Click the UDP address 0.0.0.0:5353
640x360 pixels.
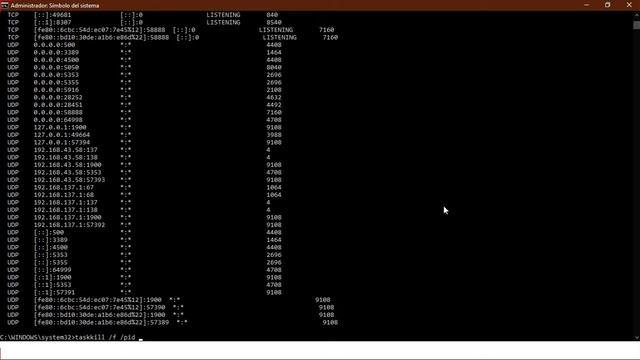56,75
